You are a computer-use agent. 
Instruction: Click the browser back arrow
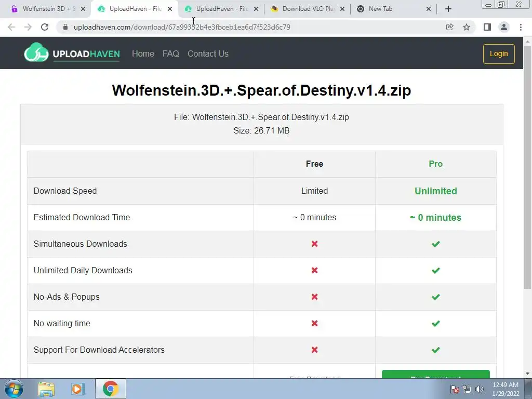tap(11, 27)
